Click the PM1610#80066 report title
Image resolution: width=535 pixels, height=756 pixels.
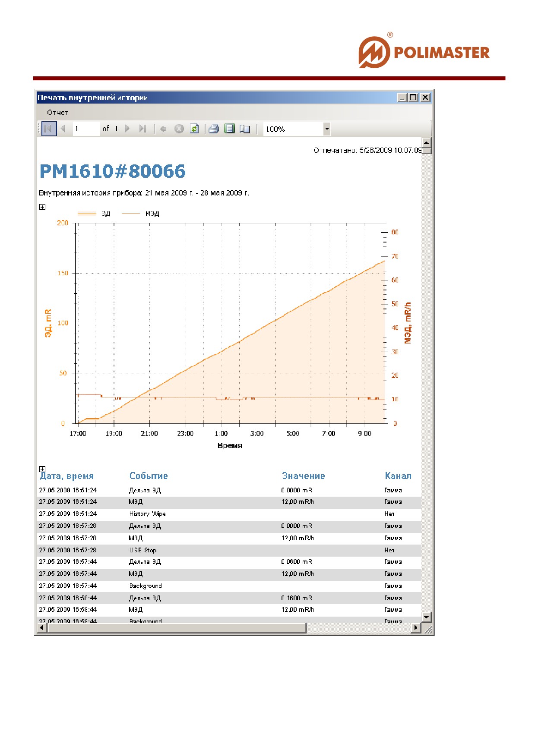click(113, 171)
